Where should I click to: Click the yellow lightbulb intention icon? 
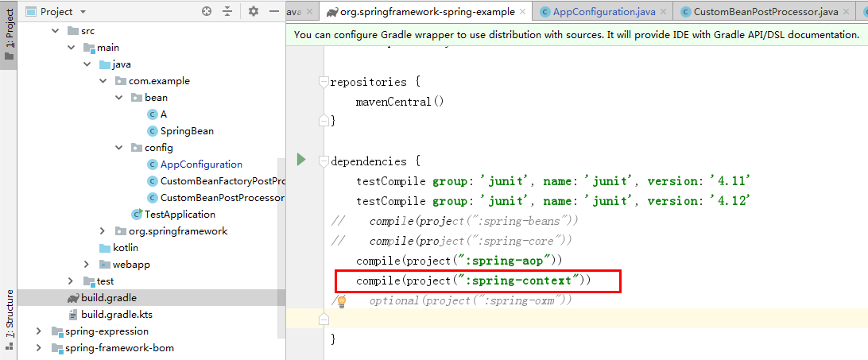tap(342, 301)
